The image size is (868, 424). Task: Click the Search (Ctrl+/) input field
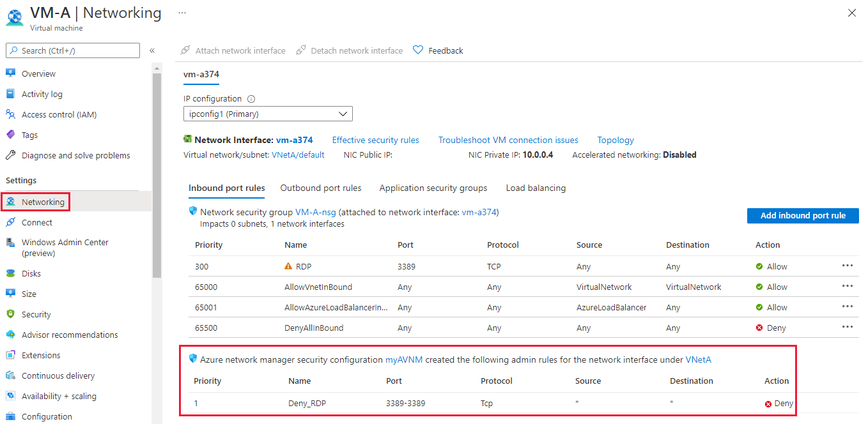tap(73, 50)
